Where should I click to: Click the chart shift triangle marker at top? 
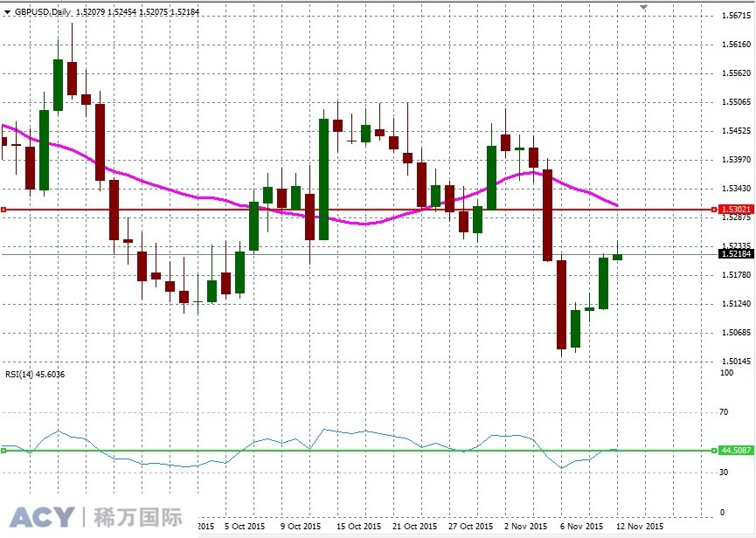click(x=643, y=8)
